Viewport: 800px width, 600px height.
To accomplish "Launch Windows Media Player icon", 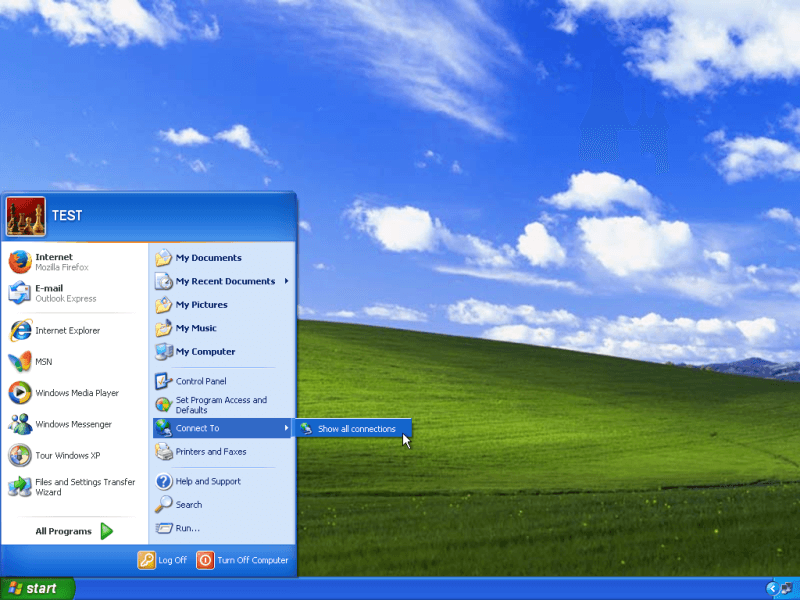I will pyautogui.click(x=20, y=393).
